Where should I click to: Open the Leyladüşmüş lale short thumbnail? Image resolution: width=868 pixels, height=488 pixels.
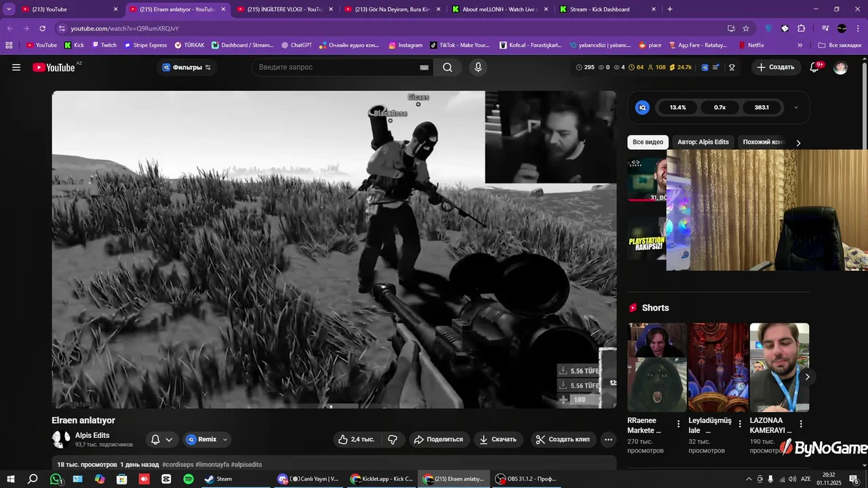(718, 367)
